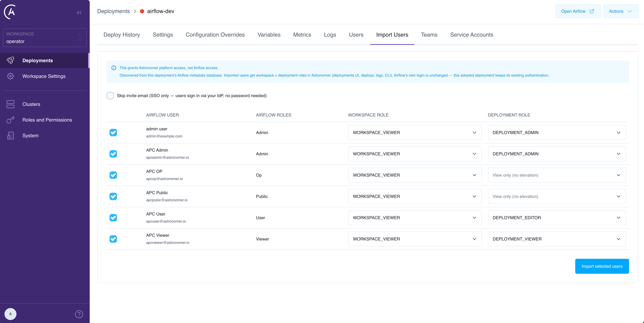Go to Deployments breadcrumb link
644x323 pixels.
click(113, 11)
